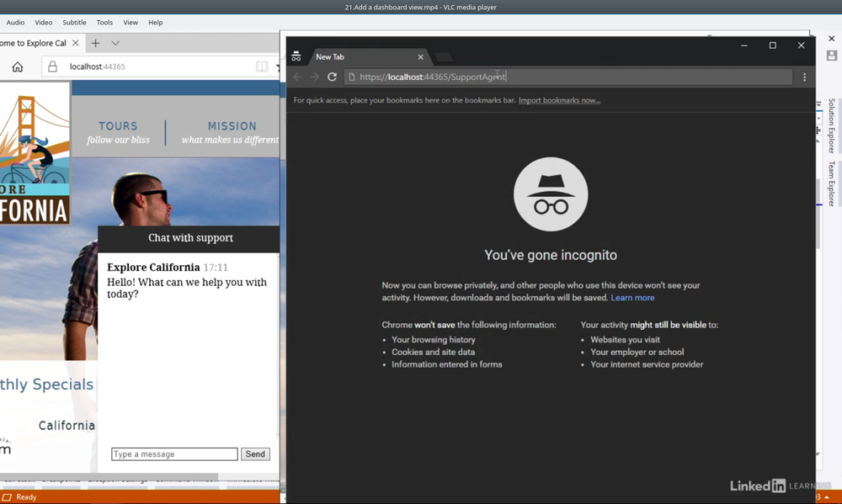Maximize the Chrome incognito window
This screenshot has width=842, height=504.
coord(773,45)
